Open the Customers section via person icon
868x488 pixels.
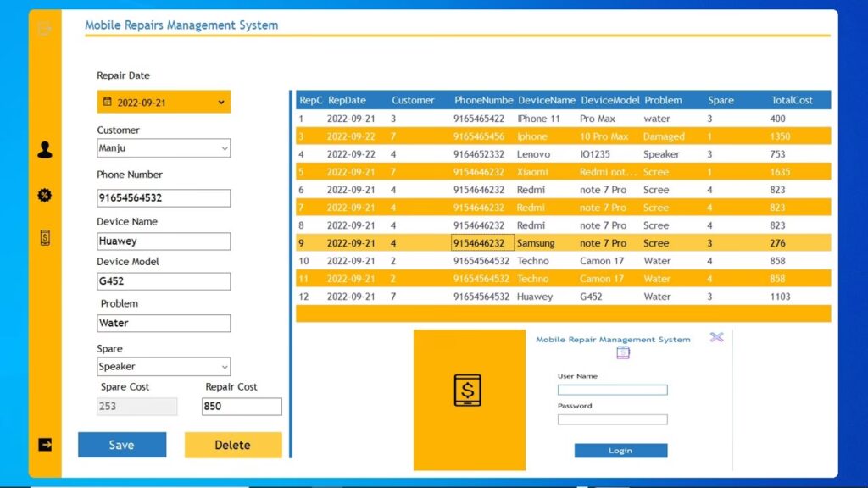click(x=45, y=150)
